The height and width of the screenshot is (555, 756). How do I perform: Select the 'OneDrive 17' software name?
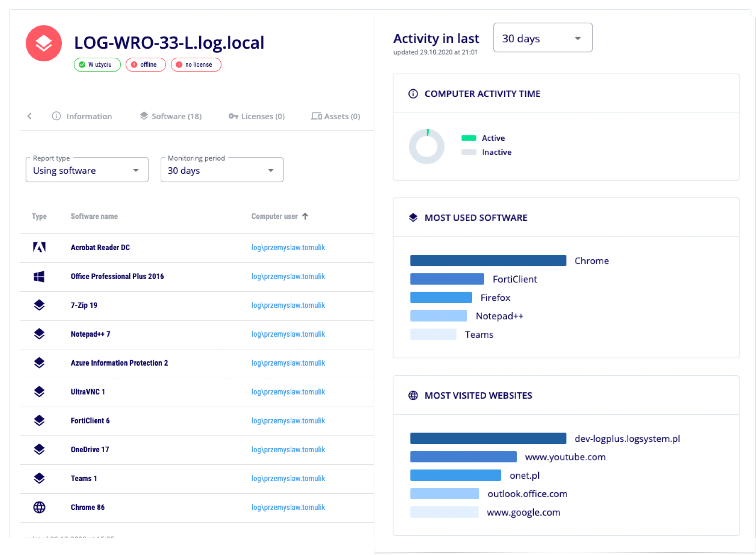coord(90,449)
